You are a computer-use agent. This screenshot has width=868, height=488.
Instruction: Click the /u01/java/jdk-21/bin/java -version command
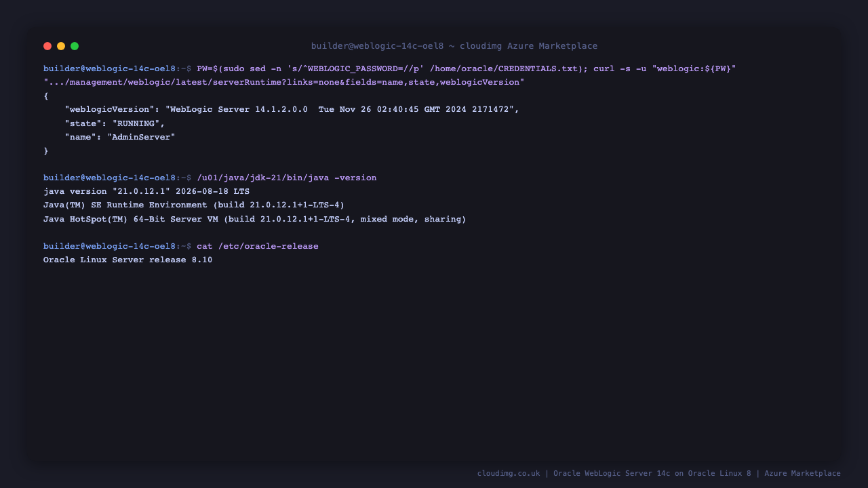(287, 178)
